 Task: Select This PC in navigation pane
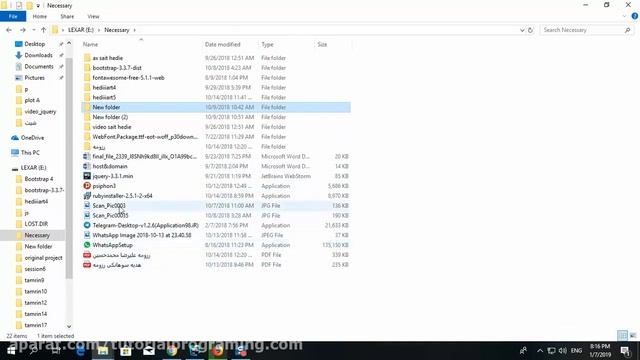pyautogui.click(x=30, y=152)
